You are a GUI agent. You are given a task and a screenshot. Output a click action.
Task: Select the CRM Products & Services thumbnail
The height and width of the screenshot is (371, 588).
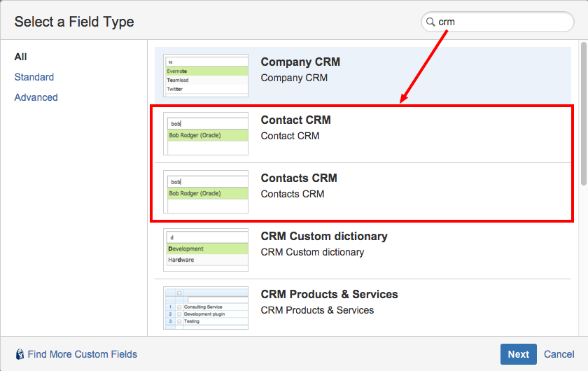click(206, 308)
